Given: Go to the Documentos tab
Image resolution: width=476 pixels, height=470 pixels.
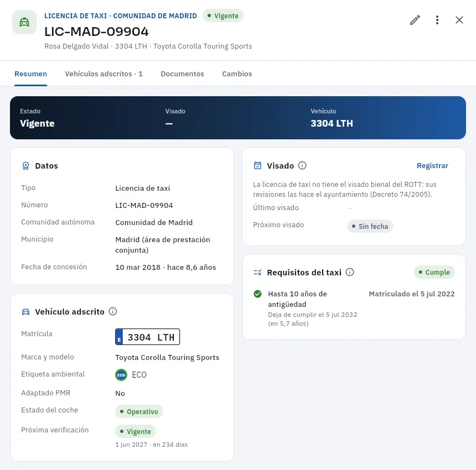Looking at the screenshot, I should click(x=182, y=74).
